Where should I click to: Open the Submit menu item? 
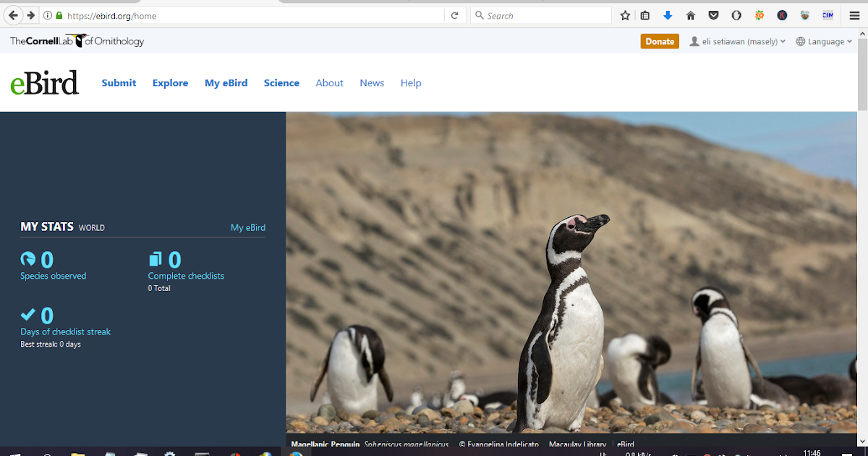tap(119, 83)
